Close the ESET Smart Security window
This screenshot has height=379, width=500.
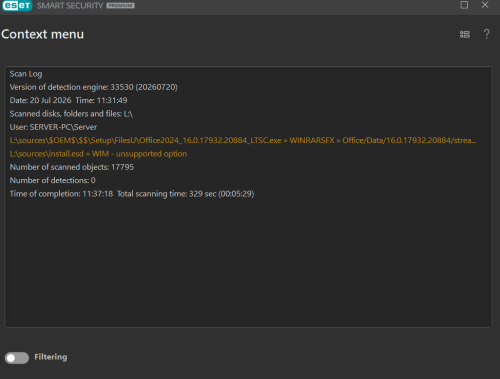(485, 5)
